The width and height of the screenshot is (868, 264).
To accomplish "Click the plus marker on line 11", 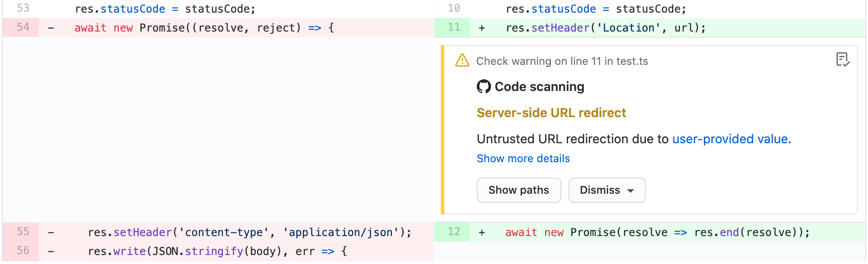I will click(482, 28).
